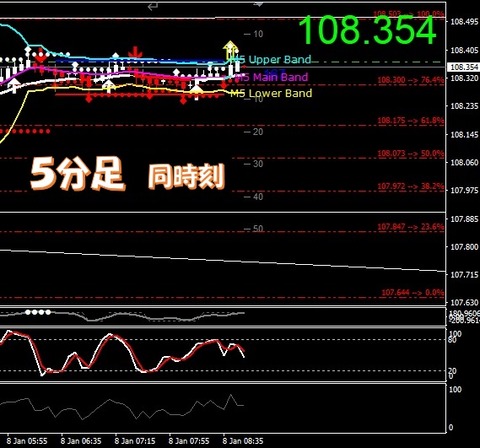The image size is (480, 448).
Task: Click price axis value 108.060
Action: tap(464, 163)
